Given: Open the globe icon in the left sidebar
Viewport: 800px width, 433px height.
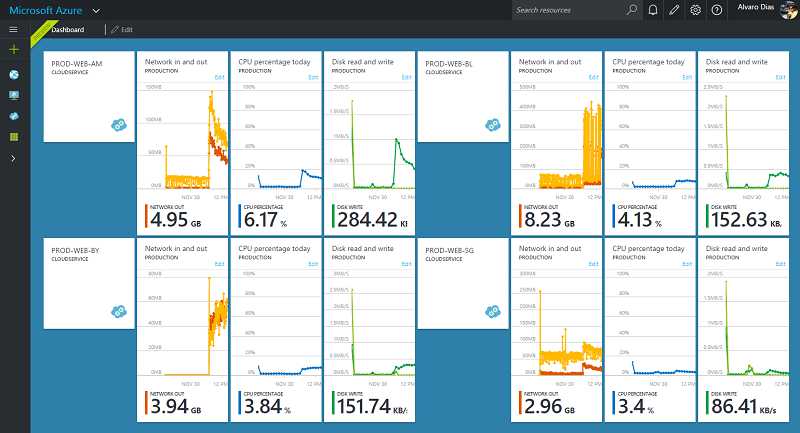Looking at the screenshot, I should (x=14, y=74).
